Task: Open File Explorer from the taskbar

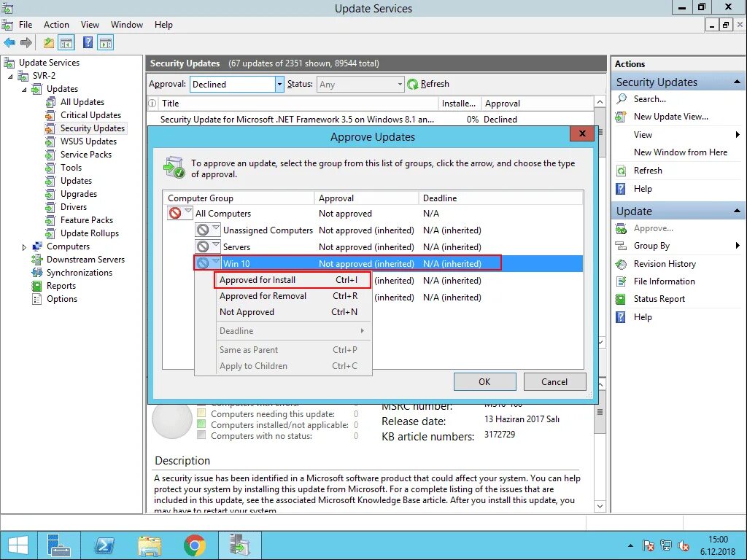Action: click(x=149, y=545)
